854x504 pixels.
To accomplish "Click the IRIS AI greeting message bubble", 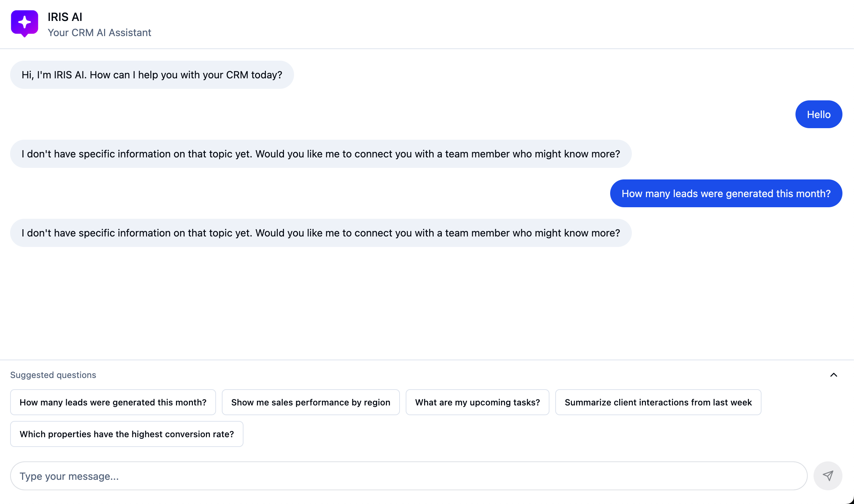I will click(x=152, y=75).
